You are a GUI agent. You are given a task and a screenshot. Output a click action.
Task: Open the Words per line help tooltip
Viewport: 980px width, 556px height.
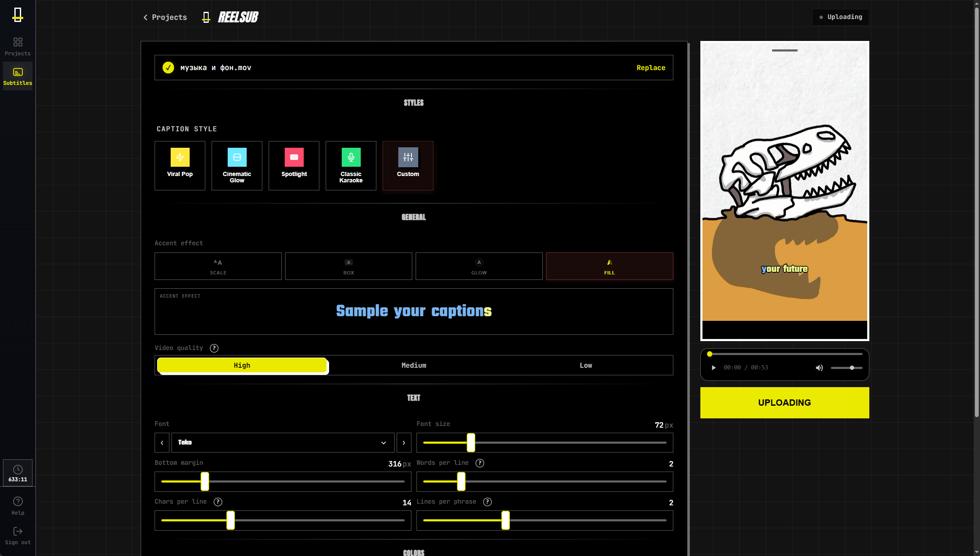click(480, 463)
